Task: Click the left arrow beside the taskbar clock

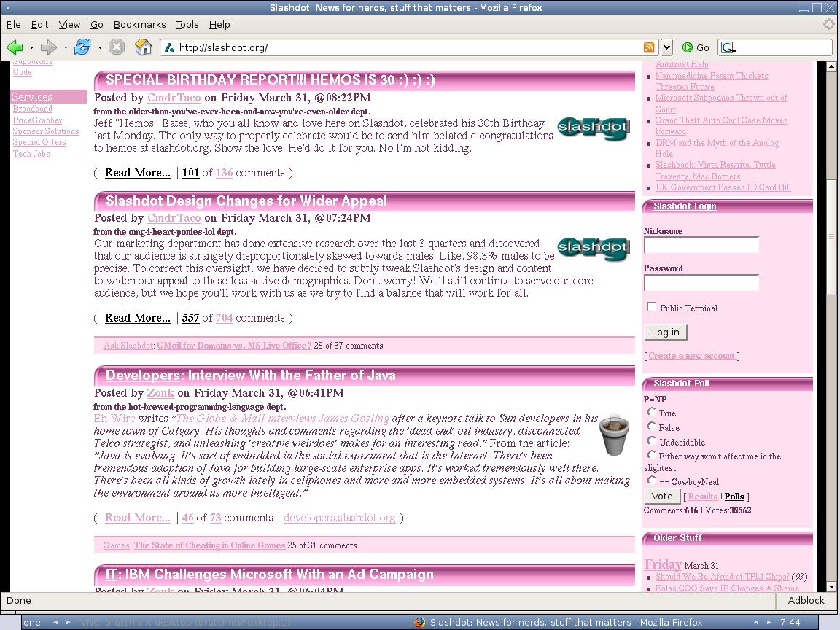Action: [x=756, y=622]
